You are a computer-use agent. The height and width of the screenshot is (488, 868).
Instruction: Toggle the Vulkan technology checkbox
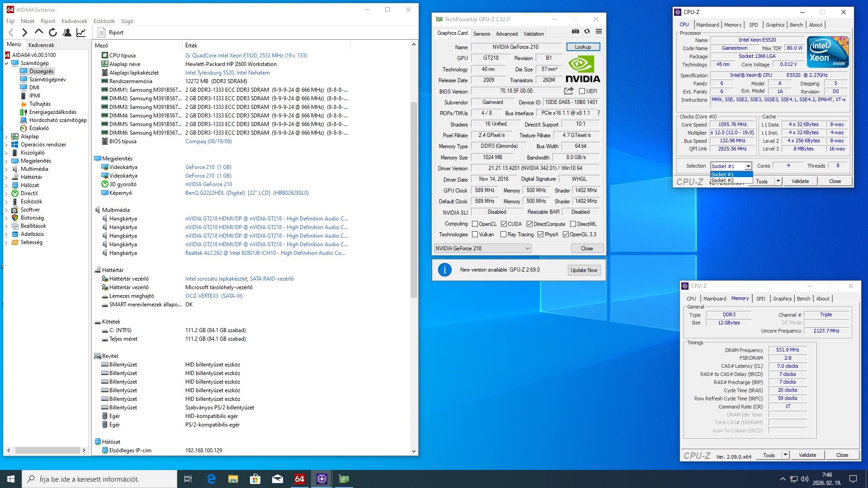[x=475, y=235]
